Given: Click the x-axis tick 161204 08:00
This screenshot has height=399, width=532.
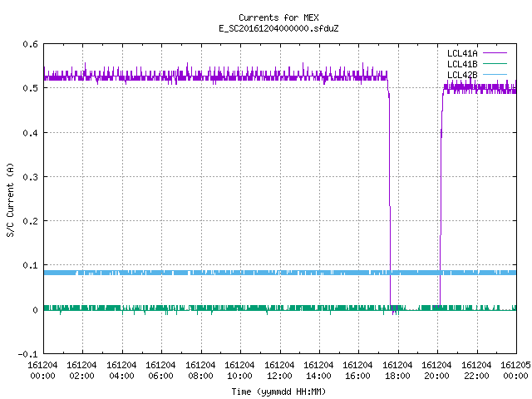Looking at the screenshot, I should pyautogui.click(x=200, y=371).
